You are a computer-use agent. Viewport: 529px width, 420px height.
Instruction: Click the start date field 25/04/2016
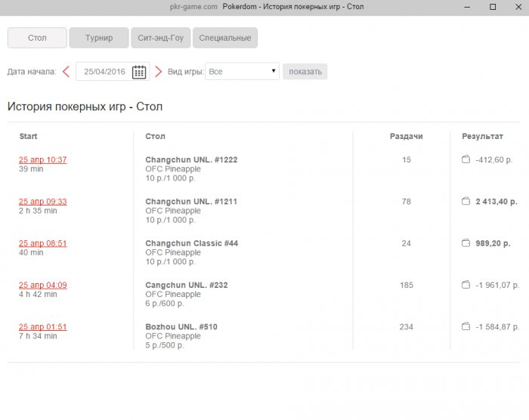pyautogui.click(x=105, y=72)
